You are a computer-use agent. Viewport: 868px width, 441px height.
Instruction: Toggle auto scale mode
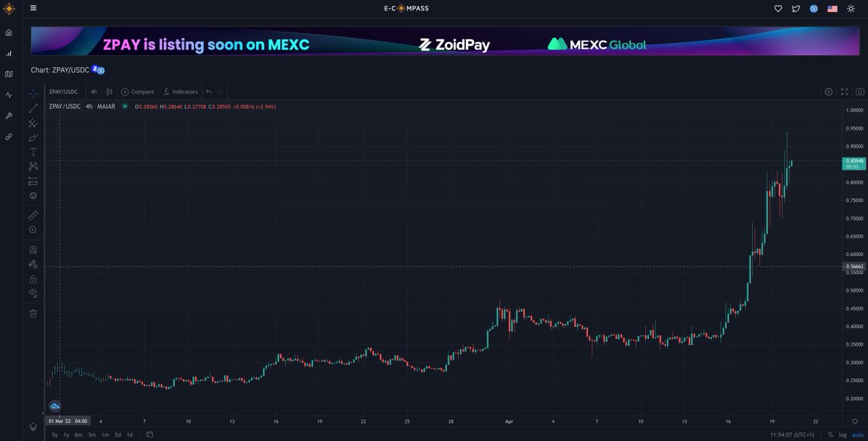click(856, 434)
